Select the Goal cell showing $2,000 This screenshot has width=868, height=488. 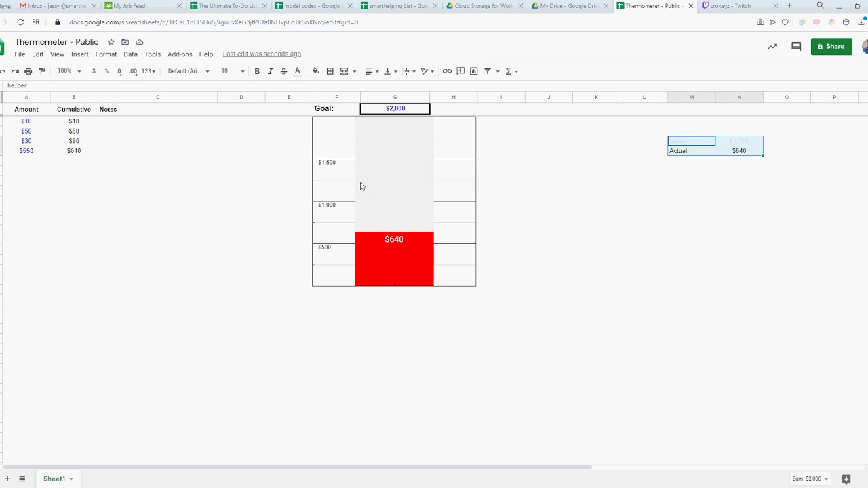point(395,108)
